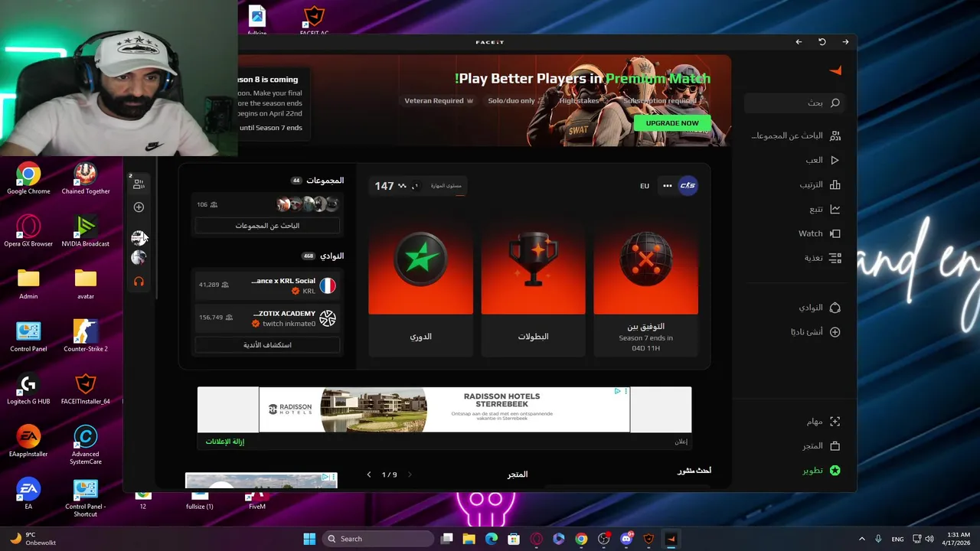Open مهام (Missions) in sidebar

(x=823, y=422)
